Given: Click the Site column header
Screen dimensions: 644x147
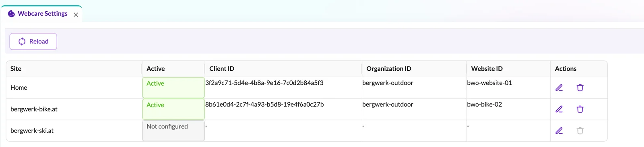Looking at the screenshot, I should coord(74,69).
